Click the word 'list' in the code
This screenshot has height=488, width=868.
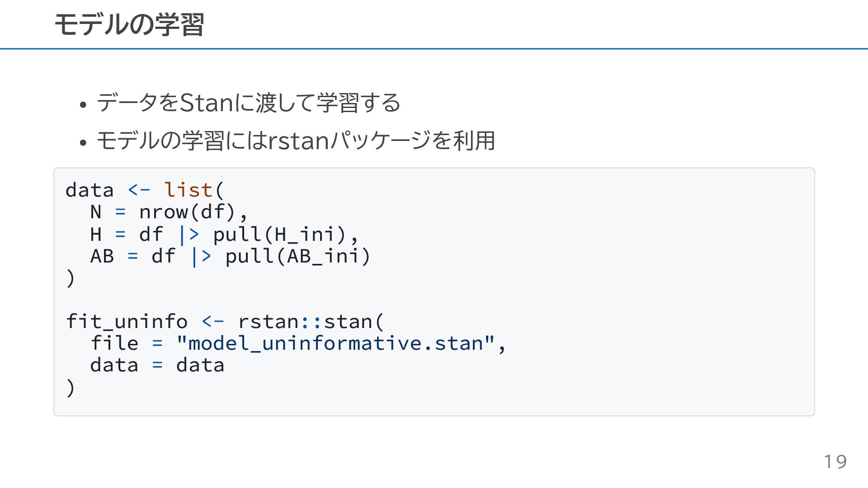tap(188, 190)
